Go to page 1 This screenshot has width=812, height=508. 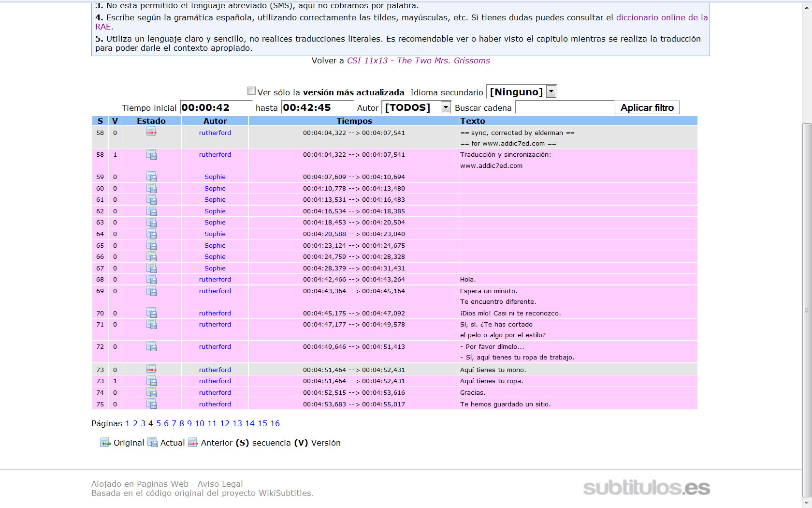point(128,423)
